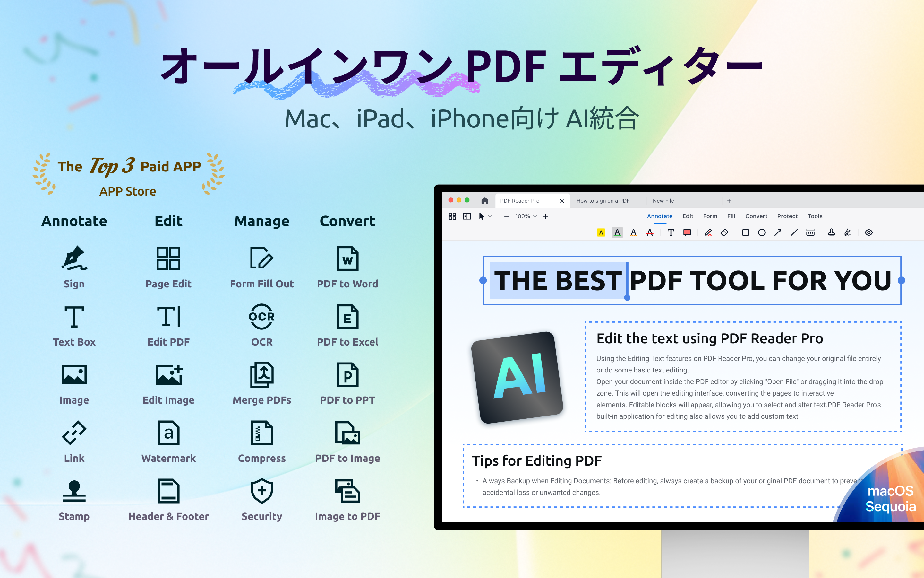
Task: Switch to the Annotate tab
Action: tap(659, 216)
